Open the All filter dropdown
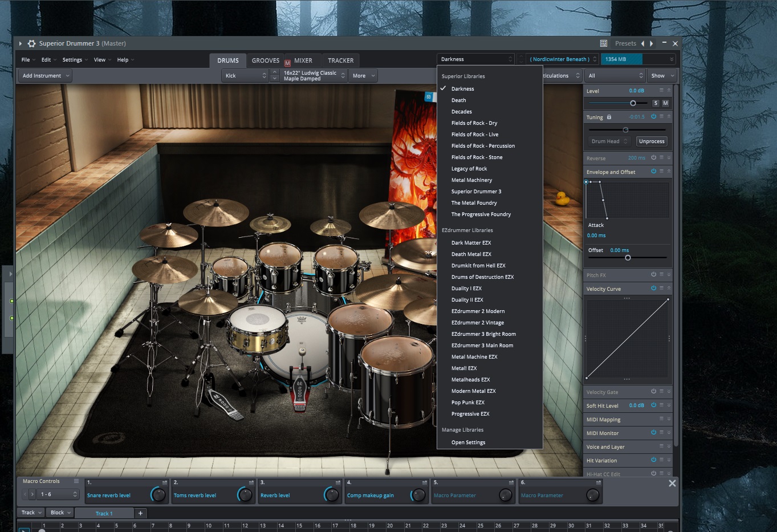The width and height of the screenshot is (777, 532). click(x=615, y=75)
